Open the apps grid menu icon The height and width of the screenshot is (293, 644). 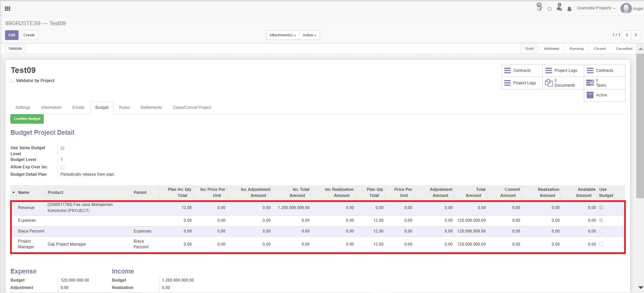(x=7, y=8)
